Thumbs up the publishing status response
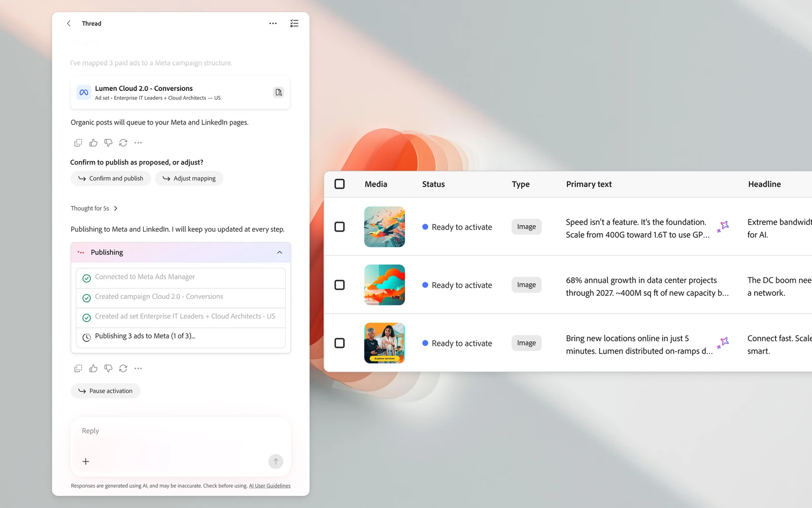Screen dimensions: 812x508 [x=93, y=368]
